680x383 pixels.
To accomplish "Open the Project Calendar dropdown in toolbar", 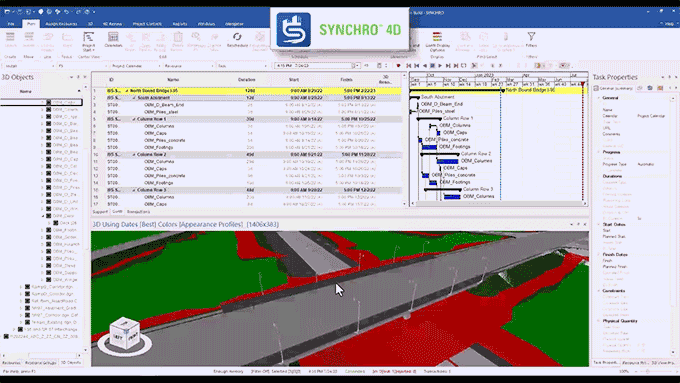I will (x=134, y=66).
